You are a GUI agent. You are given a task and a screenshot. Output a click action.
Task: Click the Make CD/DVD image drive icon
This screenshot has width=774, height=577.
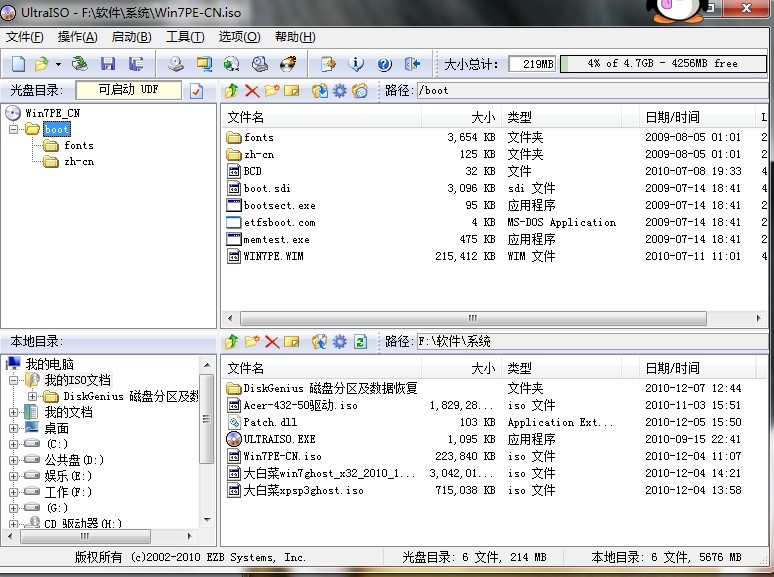click(x=176, y=64)
